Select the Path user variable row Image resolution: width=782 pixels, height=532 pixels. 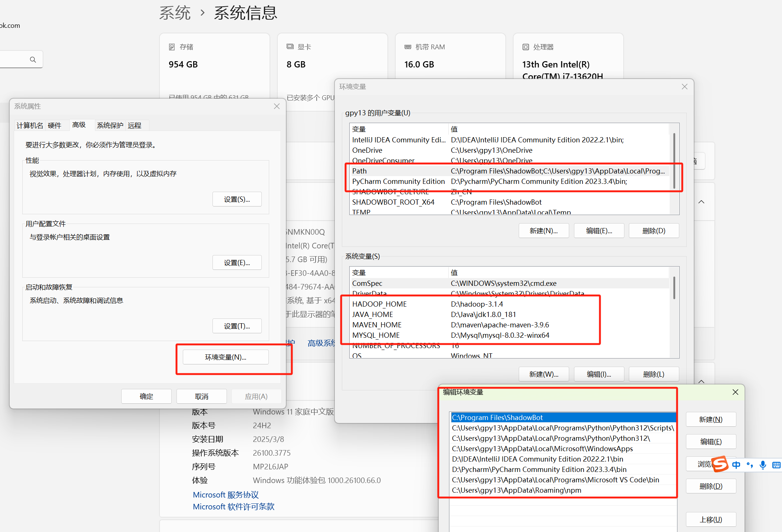pyautogui.click(x=359, y=171)
